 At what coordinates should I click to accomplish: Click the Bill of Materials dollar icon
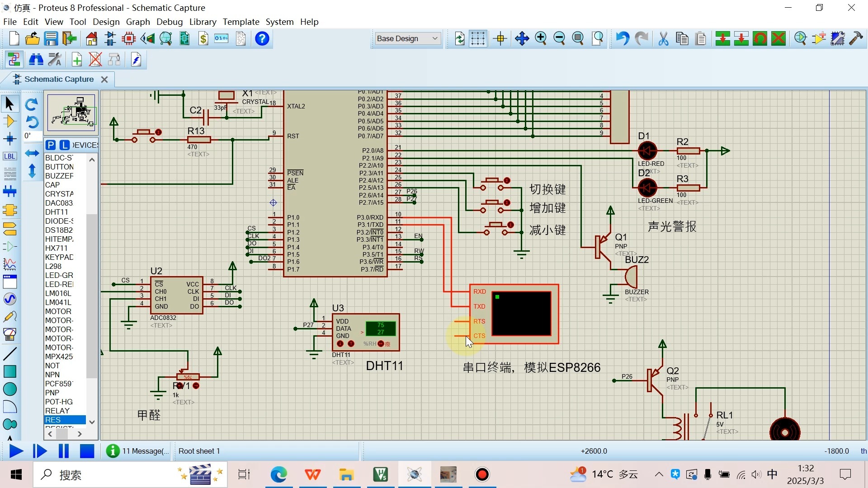[x=203, y=39]
